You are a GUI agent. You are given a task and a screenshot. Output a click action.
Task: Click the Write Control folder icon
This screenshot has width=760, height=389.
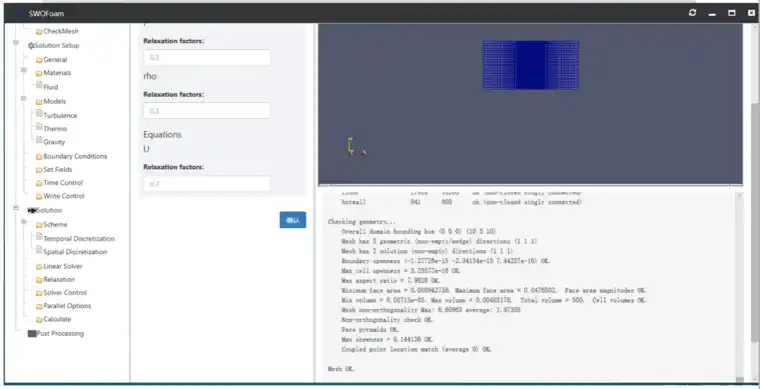coord(39,197)
